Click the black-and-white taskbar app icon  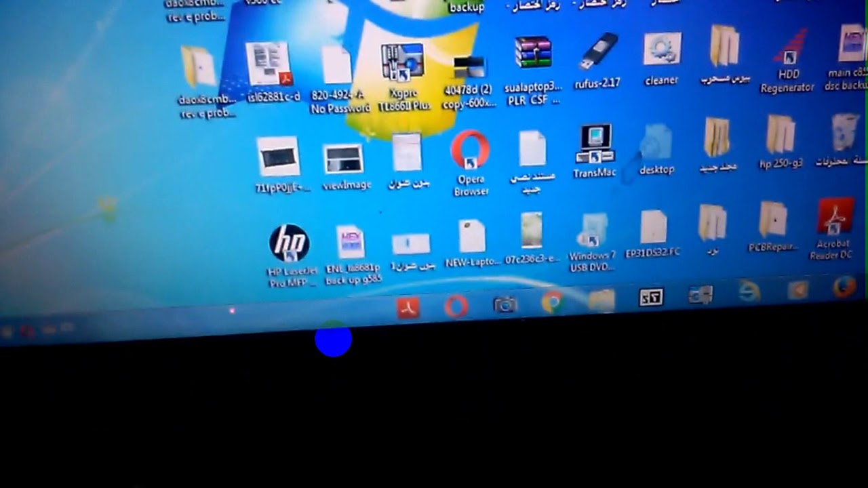[x=651, y=297]
